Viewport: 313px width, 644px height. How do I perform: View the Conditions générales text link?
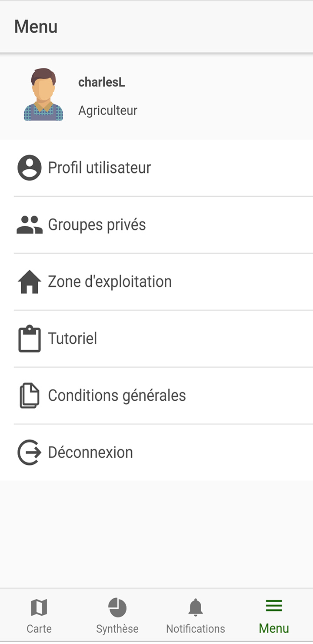[117, 396]
